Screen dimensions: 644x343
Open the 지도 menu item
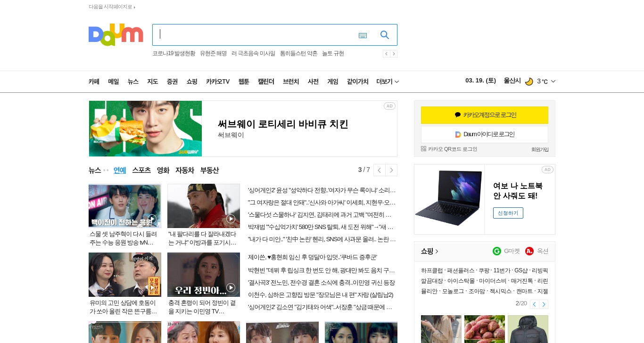click(x=152, y=82)
